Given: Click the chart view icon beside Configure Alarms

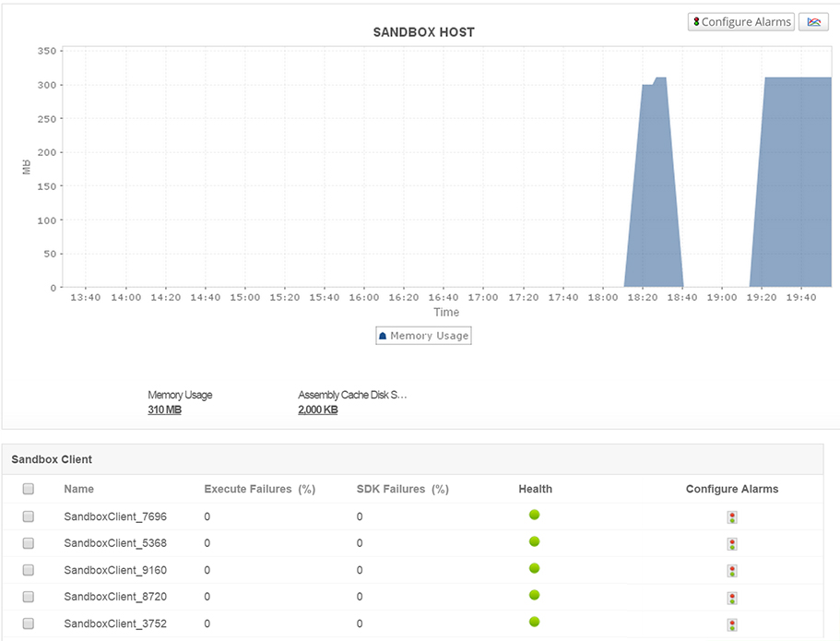Looking at the screenshot, I should click(813, 22).
